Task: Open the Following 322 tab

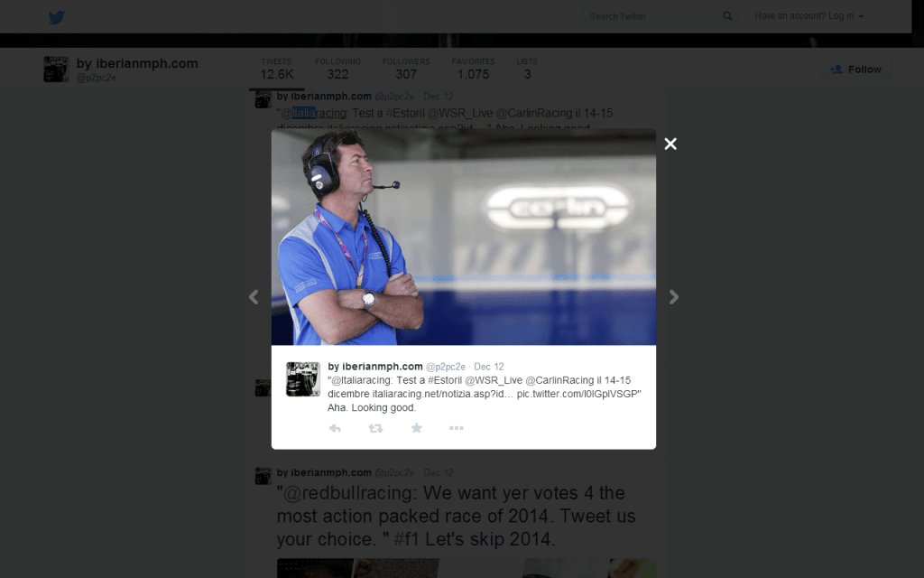Action: (x=337, y=69)
